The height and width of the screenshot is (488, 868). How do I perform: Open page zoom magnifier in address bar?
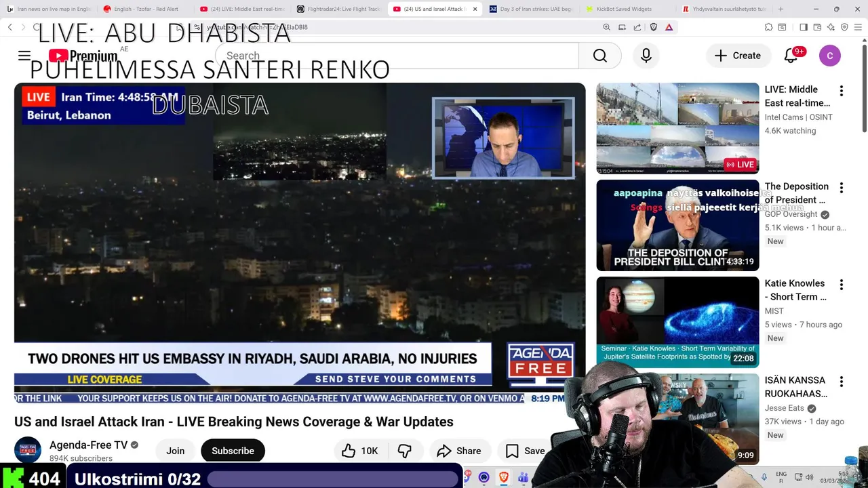(607, 27)
